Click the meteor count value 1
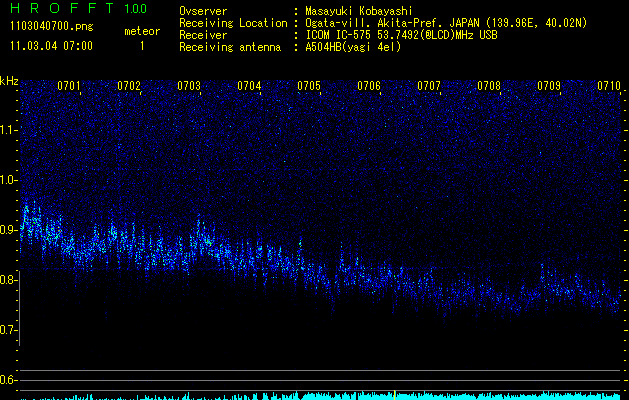This screenshot has width=629, height=400. [x=142, y=47]
